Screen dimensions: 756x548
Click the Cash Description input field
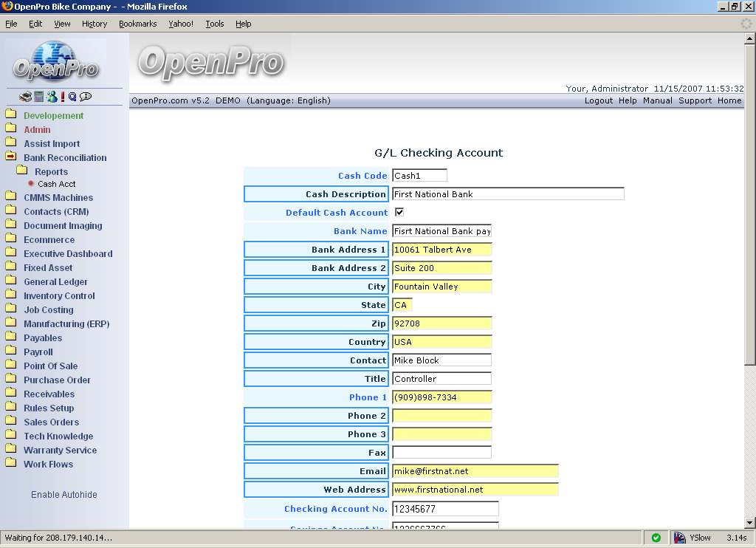click(x=508, y=194)
